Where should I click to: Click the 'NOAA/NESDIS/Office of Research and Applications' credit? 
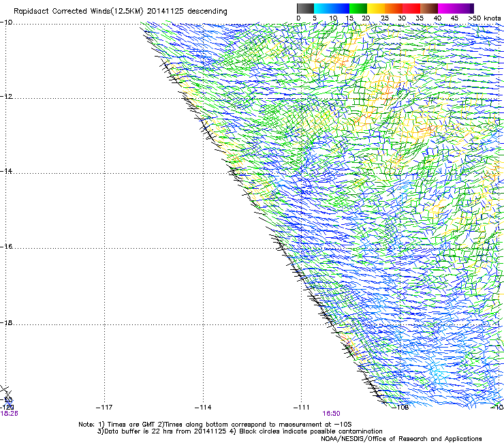pyautogui.click(x=401, y=439)
